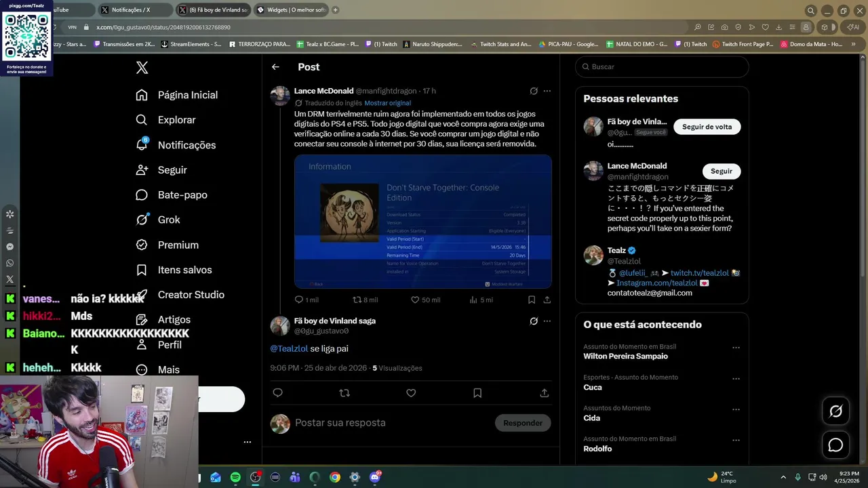
Task: Launch Spotify from taskbar
Action: pyautogui.click(x=235, y=477)
